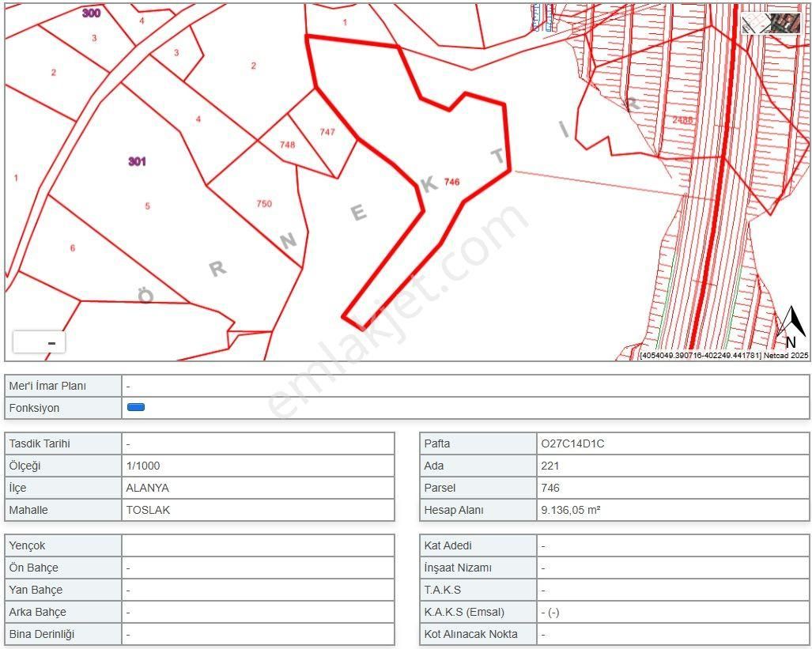Image resolution: width=812 pixels, height=649 pixels.
Task: Click the blue Fonksiyon legend marker
Action: coord(134,408)
